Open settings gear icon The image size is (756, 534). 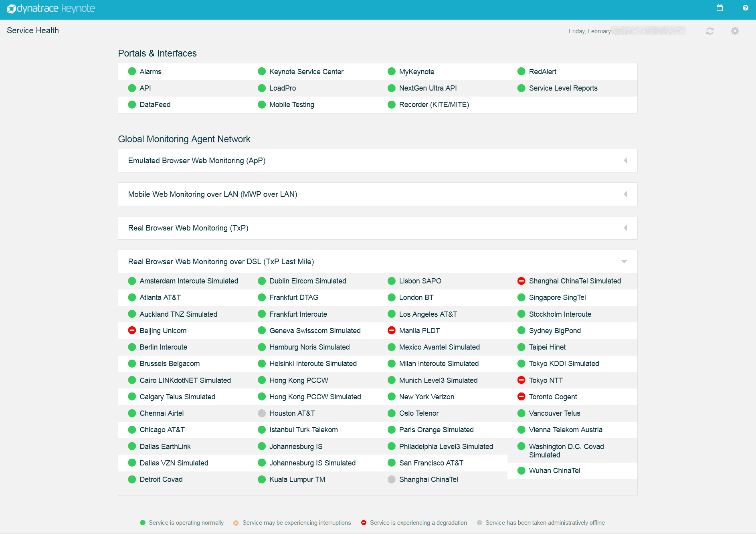735,31
